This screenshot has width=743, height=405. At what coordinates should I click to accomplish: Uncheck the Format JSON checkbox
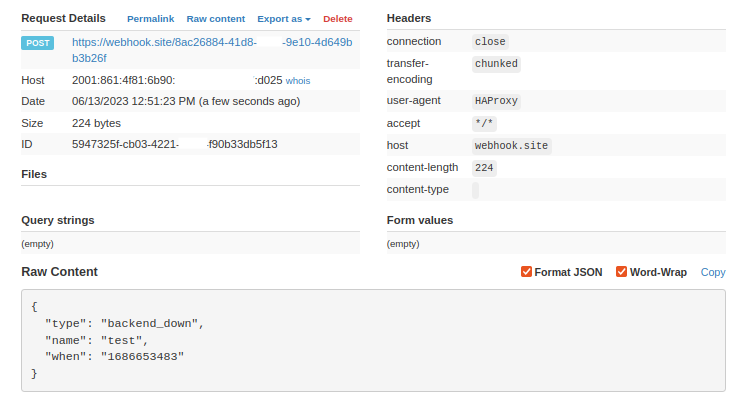coord(526,272)
